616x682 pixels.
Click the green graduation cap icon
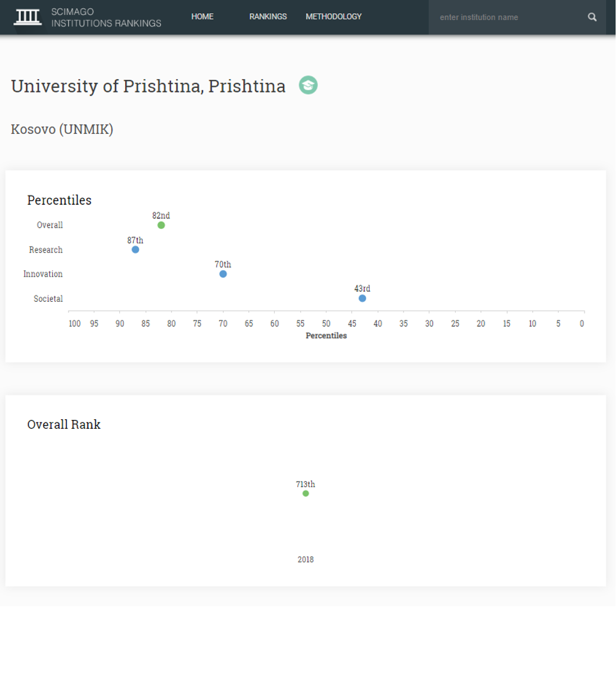click(308, 85)
